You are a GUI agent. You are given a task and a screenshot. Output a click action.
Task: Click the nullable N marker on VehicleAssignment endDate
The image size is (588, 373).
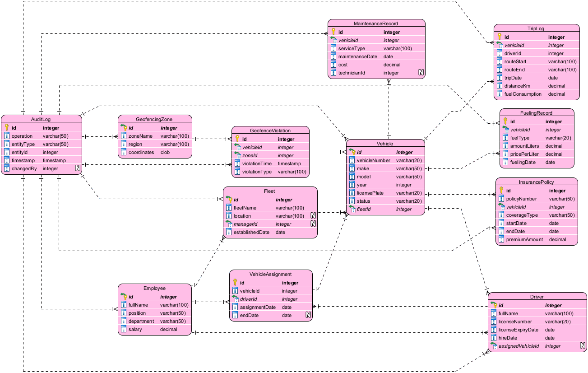pos(308,315)
